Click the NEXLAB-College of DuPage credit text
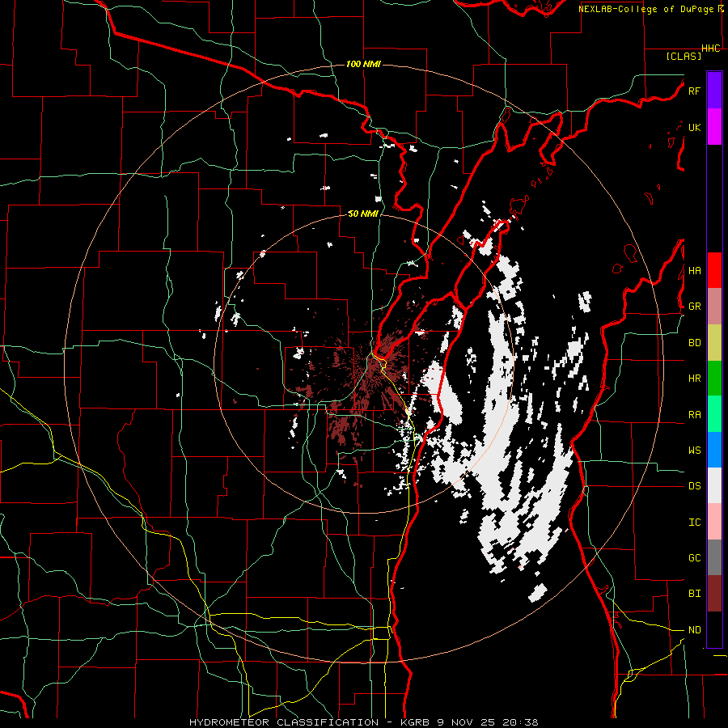Image resolution: width=728 pixels, height=728 pixels. (x=645, y=9)
